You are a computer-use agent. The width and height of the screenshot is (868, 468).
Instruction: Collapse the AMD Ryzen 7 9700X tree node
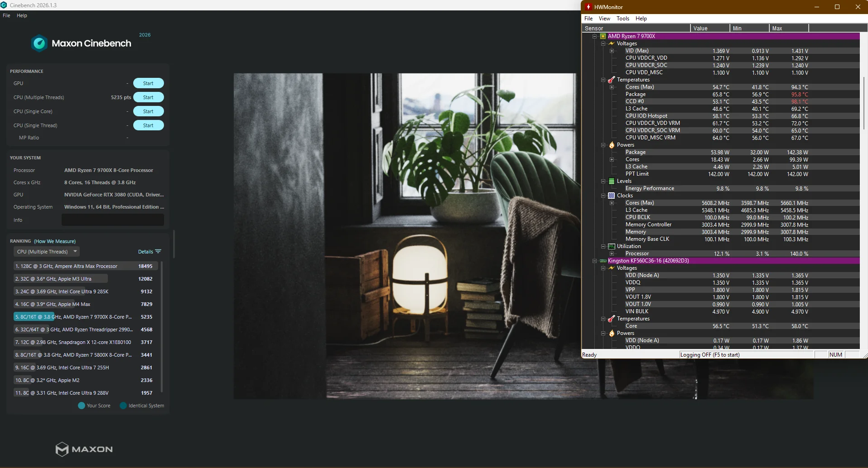594,36
